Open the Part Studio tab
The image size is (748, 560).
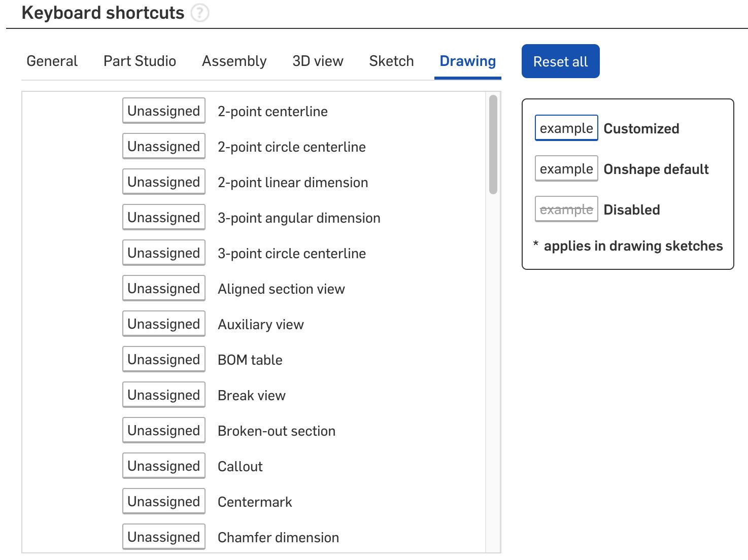(140, 61)
